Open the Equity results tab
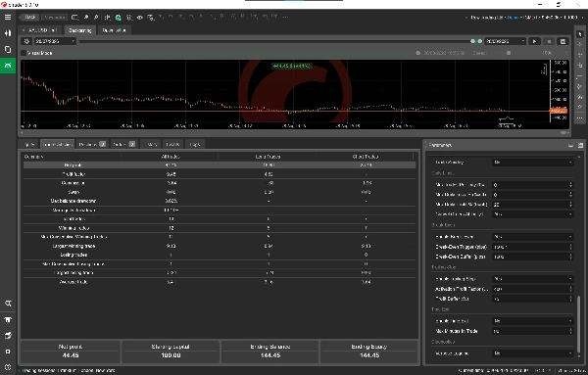The image size is (588, 375). coord(28,144)
